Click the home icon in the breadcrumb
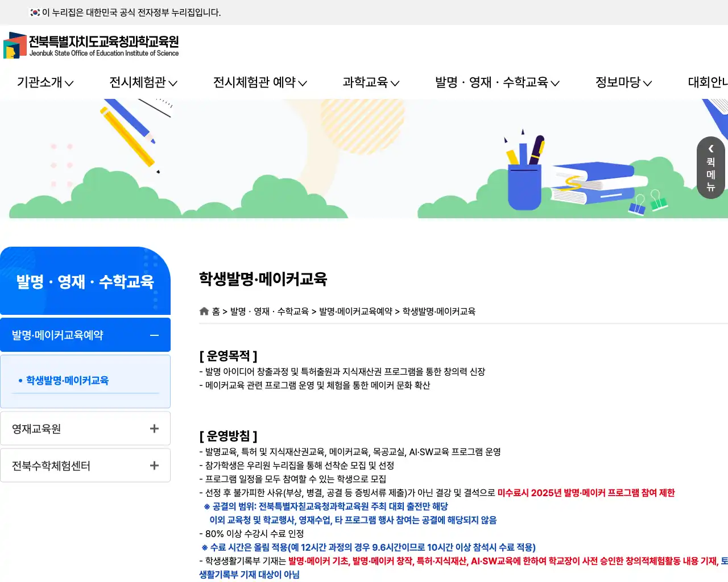 204,311
